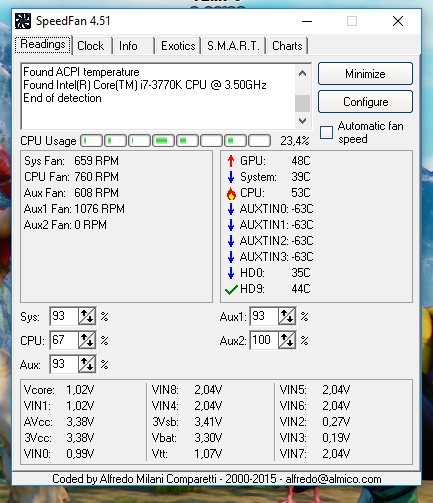The height and width of the screenshot is (503, 433).
Task: Click the green checkmark beside HD9
Action: point(231,289)
